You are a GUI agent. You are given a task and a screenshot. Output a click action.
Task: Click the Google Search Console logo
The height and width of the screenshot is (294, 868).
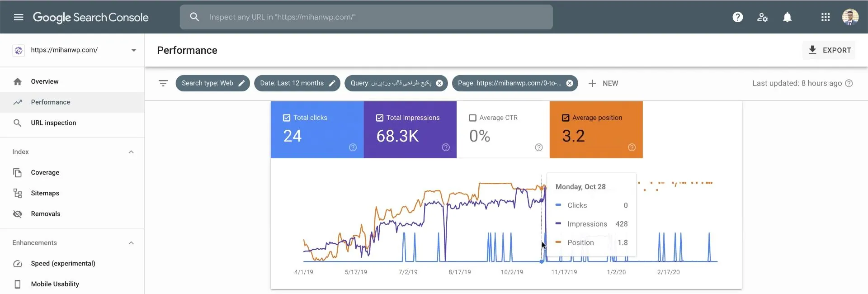pyautogui.click(x=90, y=17)
